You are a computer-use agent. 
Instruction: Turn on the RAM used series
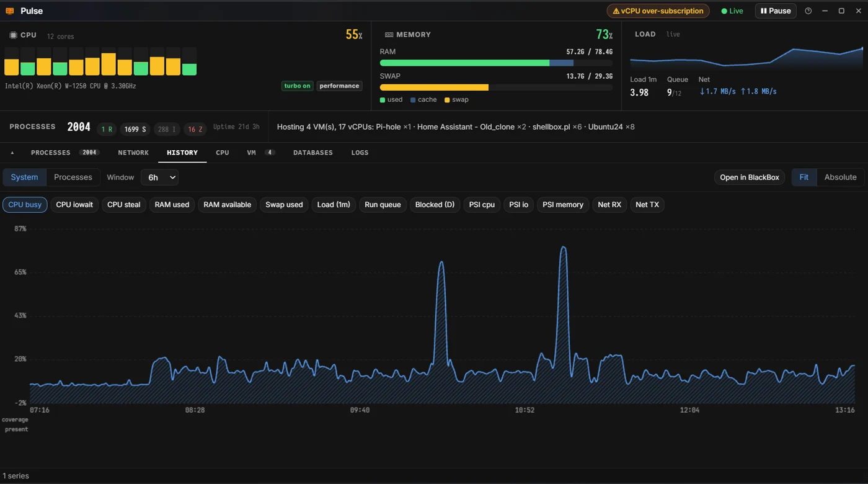[x=172, y=205]
